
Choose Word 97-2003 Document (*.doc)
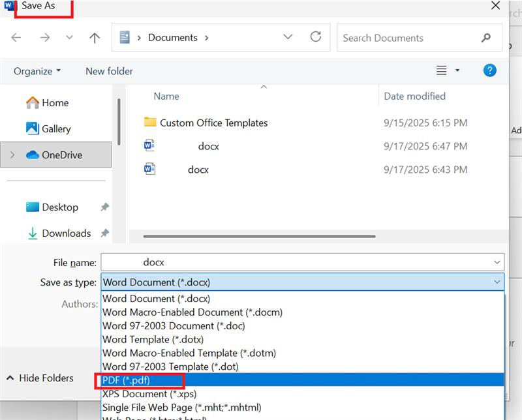click(x=303, y=326)
